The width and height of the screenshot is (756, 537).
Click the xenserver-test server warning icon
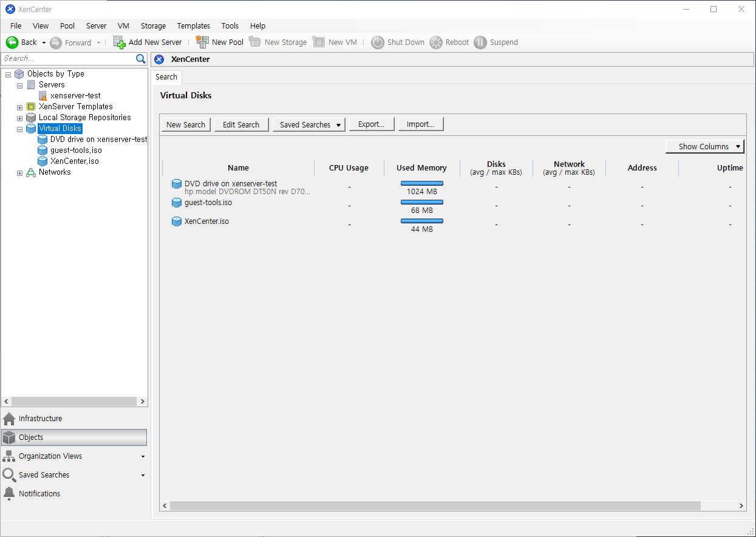43,96
